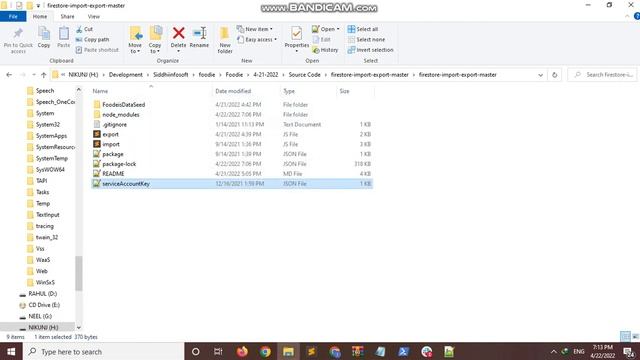Screen dimensions: 640x360
Task: Go up one folder level
Action: click(x=44, y=75)
